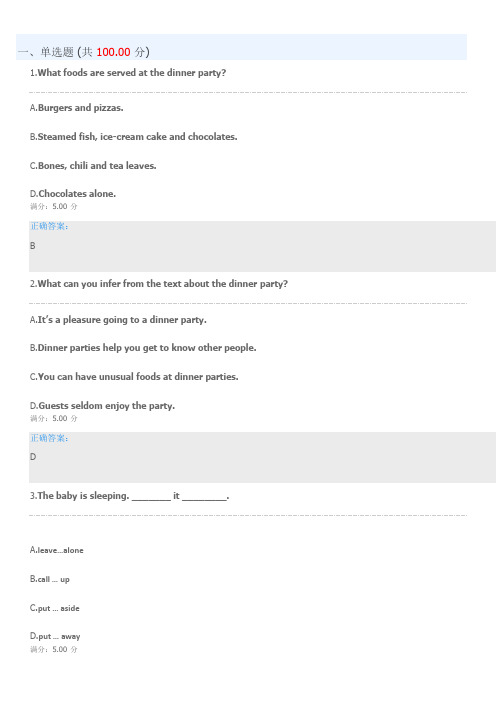Select D. Guests seldom enjoy the party
The image size is (496, 702).
coord(103,406)
